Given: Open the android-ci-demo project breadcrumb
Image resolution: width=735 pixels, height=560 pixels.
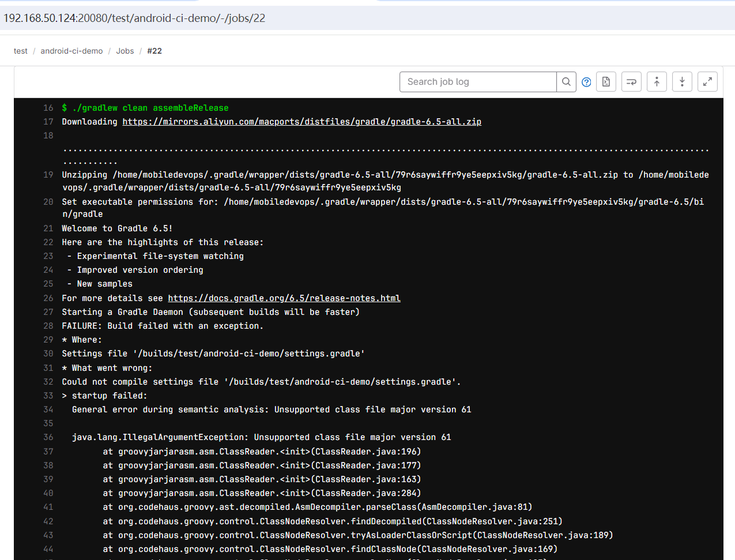Looking at the screenshot, I should pos(71,51).
